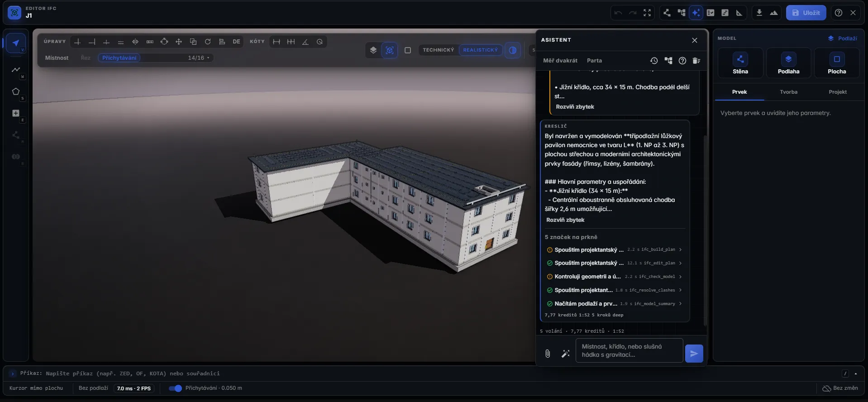Select the linear dimension tool under Kóty
Viewport: 868px width, 402px height.
(277, 42)
